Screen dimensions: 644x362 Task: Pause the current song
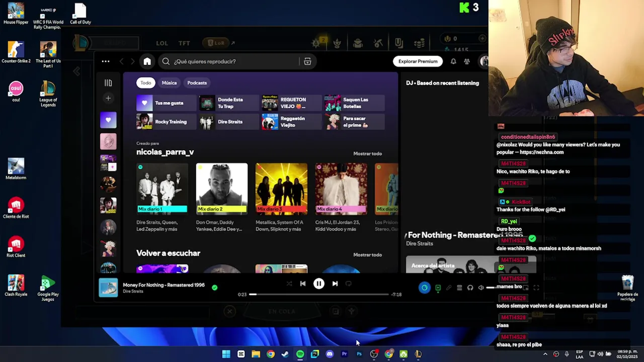(319, 284)
